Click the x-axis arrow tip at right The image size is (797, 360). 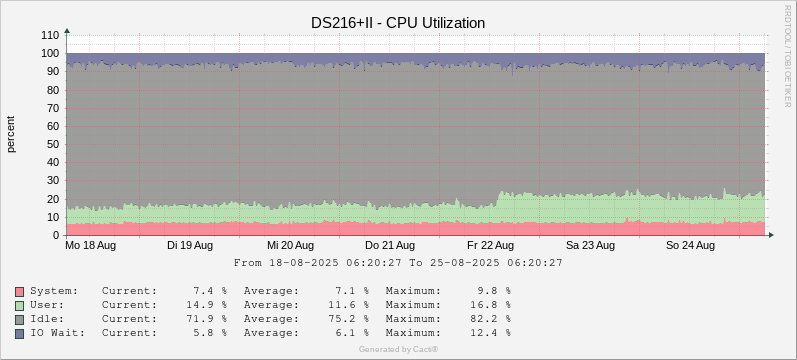click(x=771, y=235)
